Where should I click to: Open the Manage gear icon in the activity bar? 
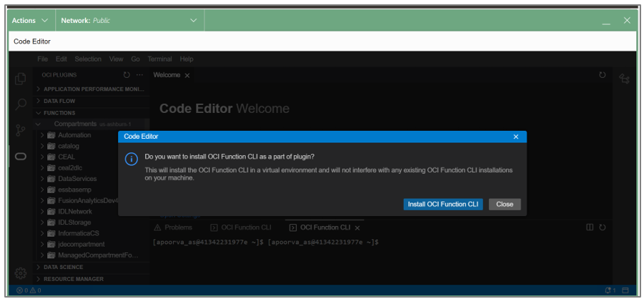tap(21, 273)
